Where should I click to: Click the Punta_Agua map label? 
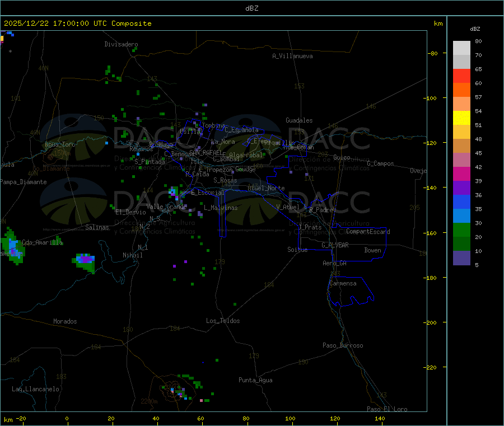pos(255,380)
